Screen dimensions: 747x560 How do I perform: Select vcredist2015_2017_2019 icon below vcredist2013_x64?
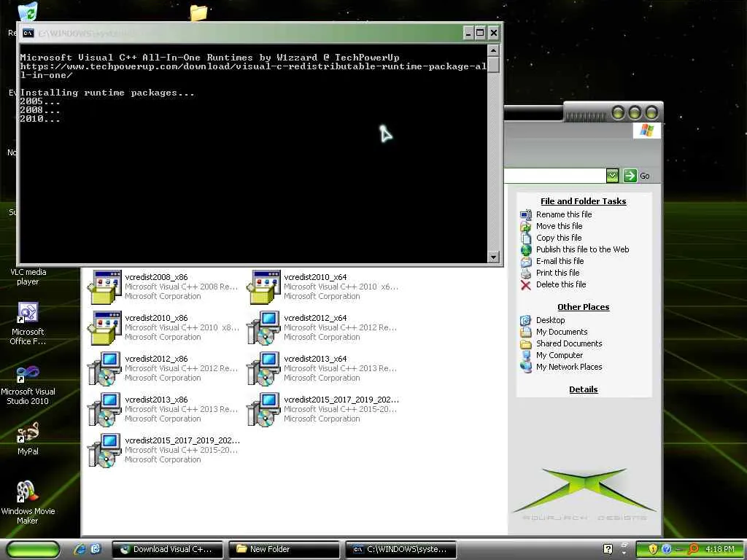pos(263,410)
